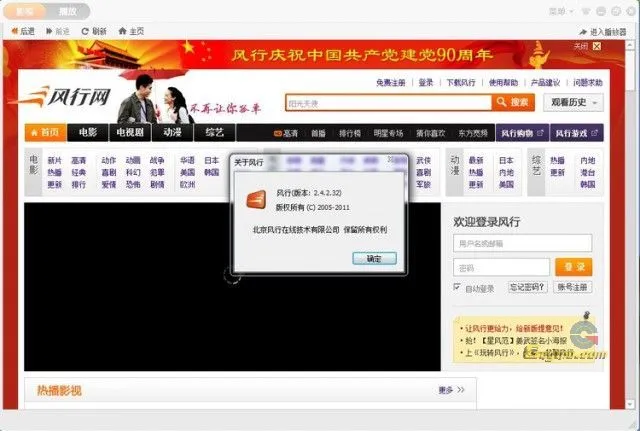Switch to the 播放 tab at top
The image size is (640, 431).
[68, 11]
